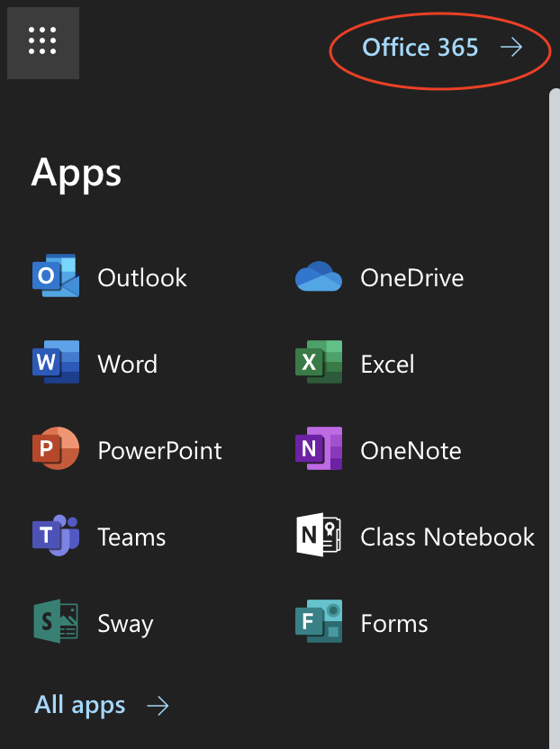560x749 pixels.
Task: Select the Class Notebook label
Action: 447,537
